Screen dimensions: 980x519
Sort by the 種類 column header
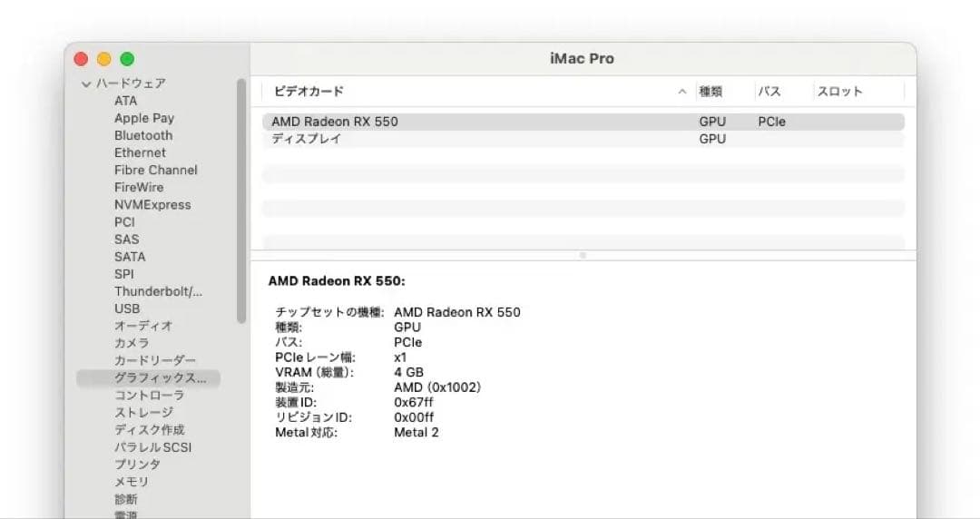click(710, 92)
